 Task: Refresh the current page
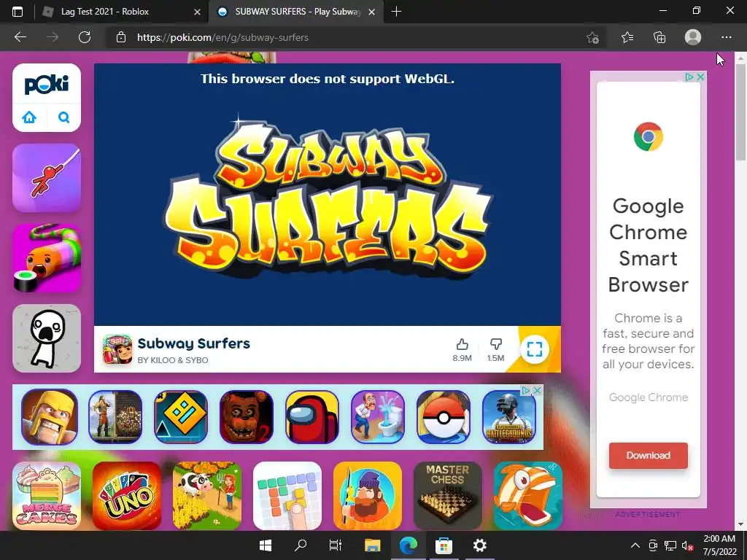click(x=85, y=37)
